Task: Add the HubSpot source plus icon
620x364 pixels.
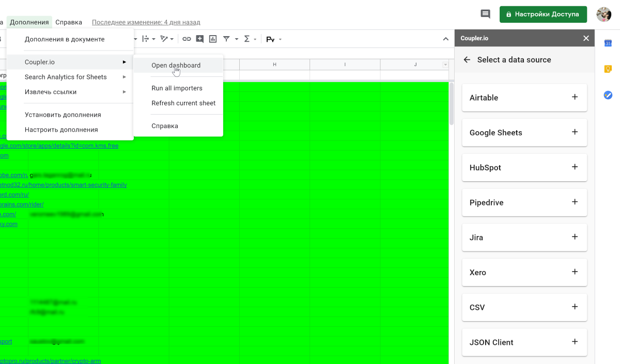Action: pos(575,167)
